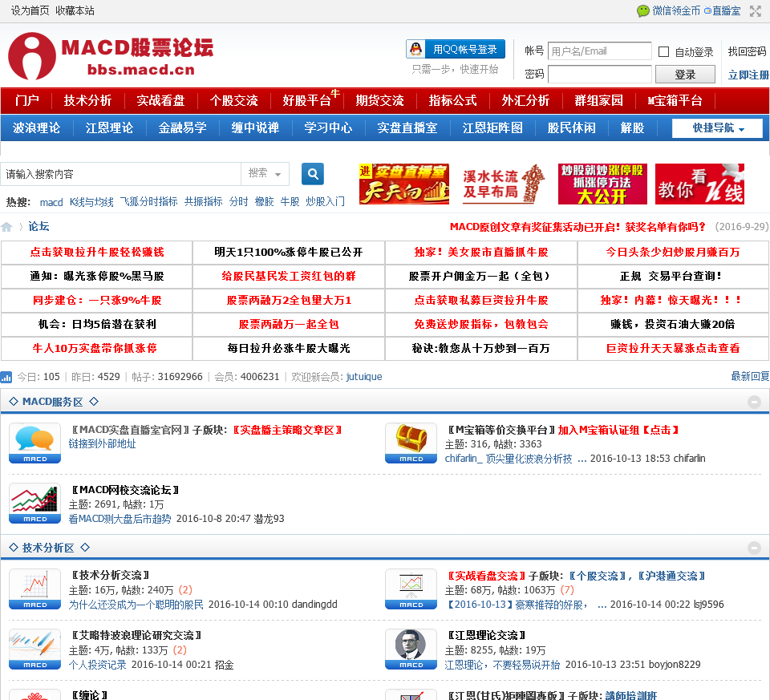
Task: Open the 江恩矩阵图 sub-nav item
Action: coord(492,128)
